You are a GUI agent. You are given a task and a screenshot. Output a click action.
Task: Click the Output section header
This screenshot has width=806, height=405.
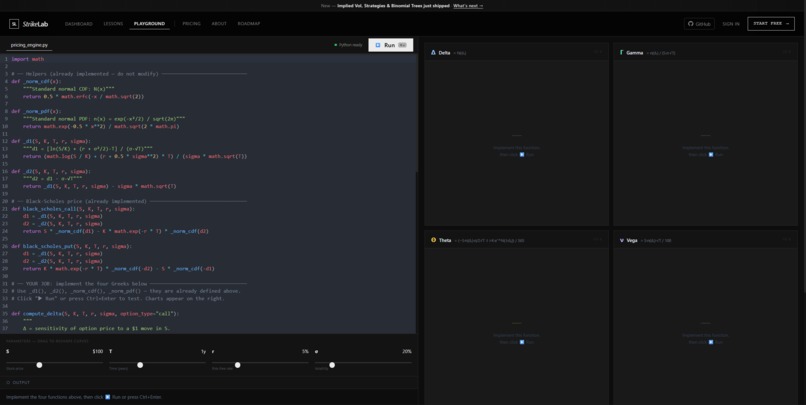19,382
